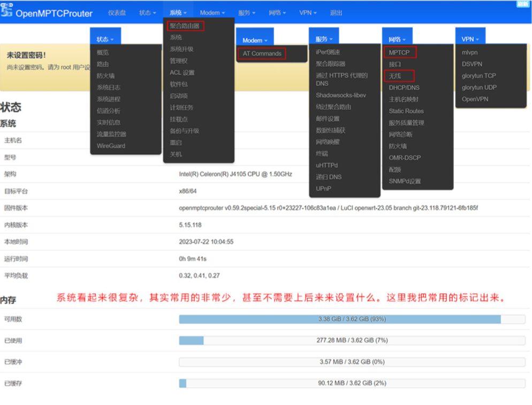Select MPTCP in network menu

pos(400,52)
